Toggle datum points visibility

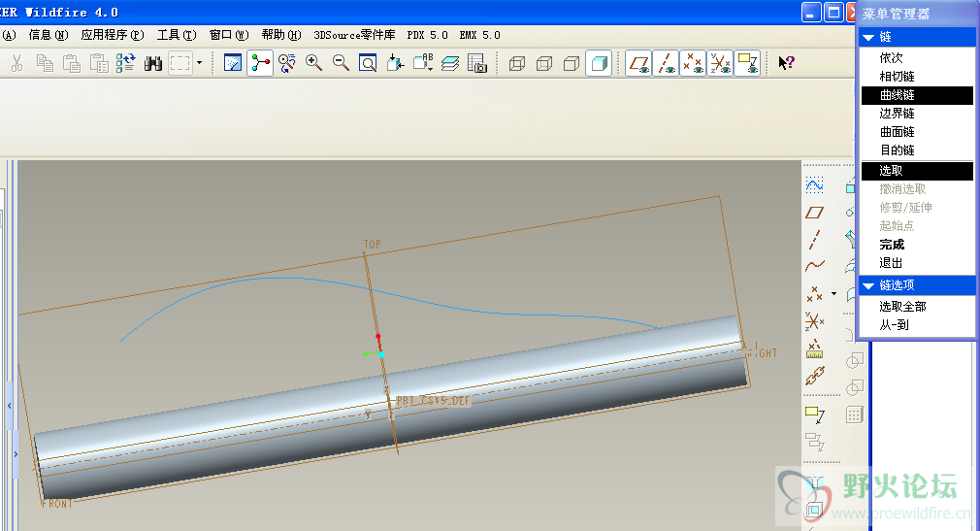693,63
